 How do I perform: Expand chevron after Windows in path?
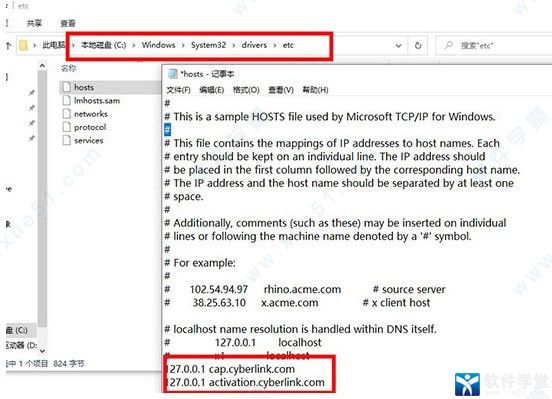[x=183, y=45]
